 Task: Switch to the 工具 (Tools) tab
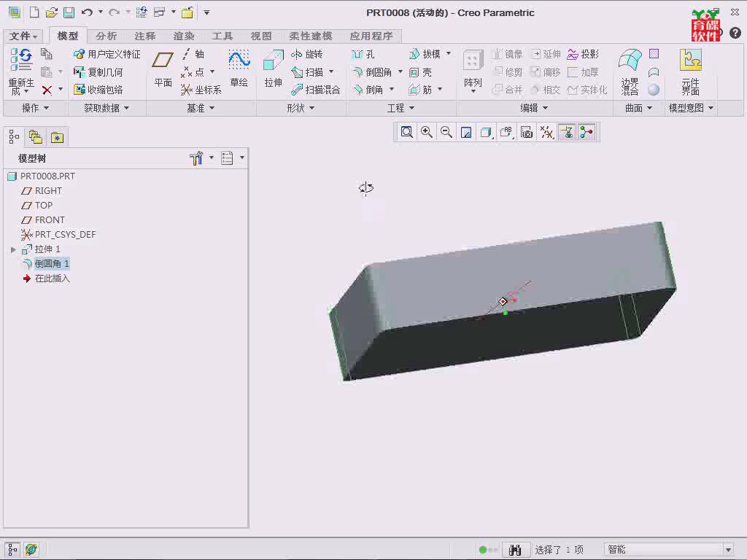222,36
